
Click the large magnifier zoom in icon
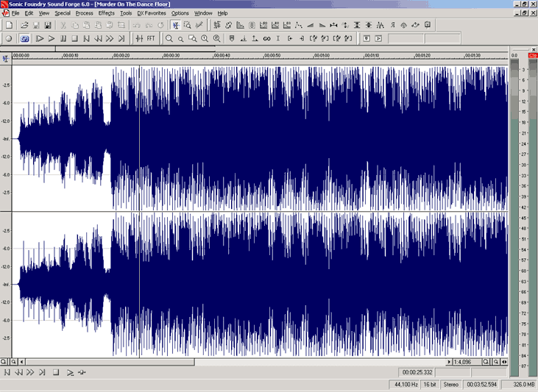click(x=169, y=39)
